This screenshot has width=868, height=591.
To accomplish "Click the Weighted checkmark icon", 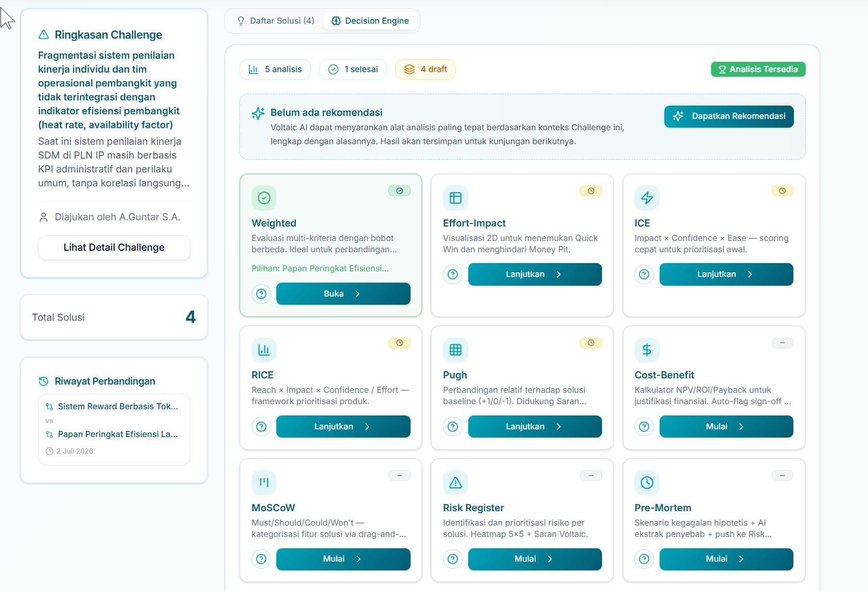I will coord(264,198).
